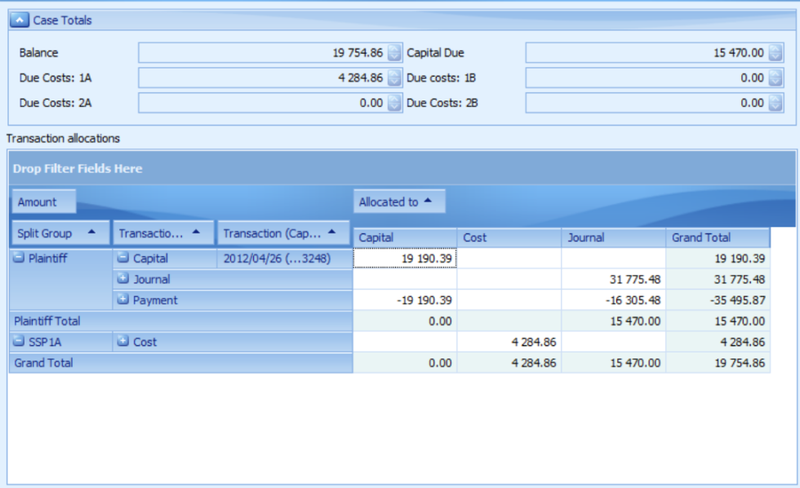Click the Plaintiff Total row label
This screenshot has width=800, height=488.
click(181, 321)
